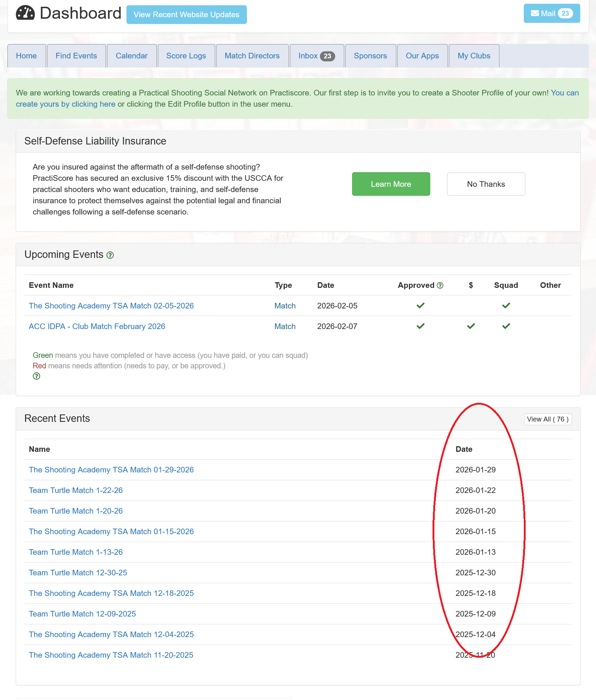Image resolution: width=596 pixels, height=700 pixels.
Task: Click the Dashboard speedometer icon
Action: [x=25, y=13]
